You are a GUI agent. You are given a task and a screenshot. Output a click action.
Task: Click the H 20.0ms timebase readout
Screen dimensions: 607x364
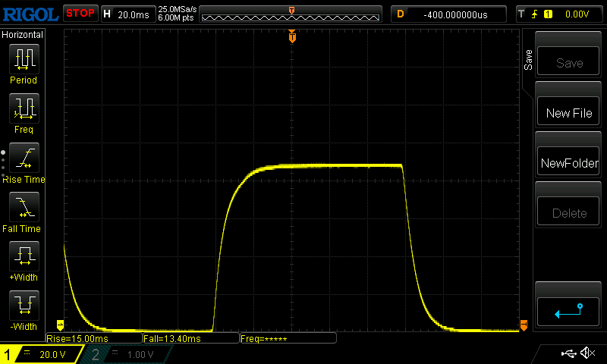(x=128, y=14)
